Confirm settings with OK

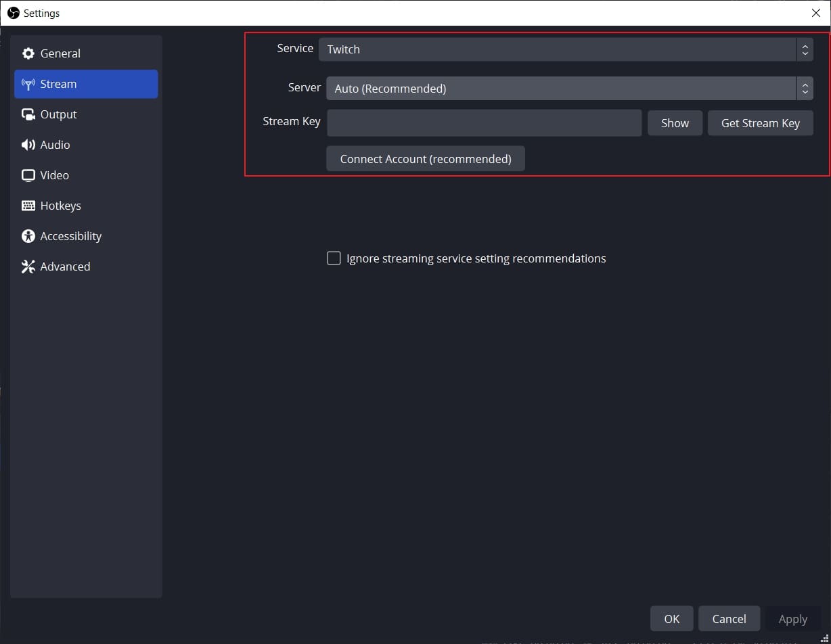click(x=672, y=619)
